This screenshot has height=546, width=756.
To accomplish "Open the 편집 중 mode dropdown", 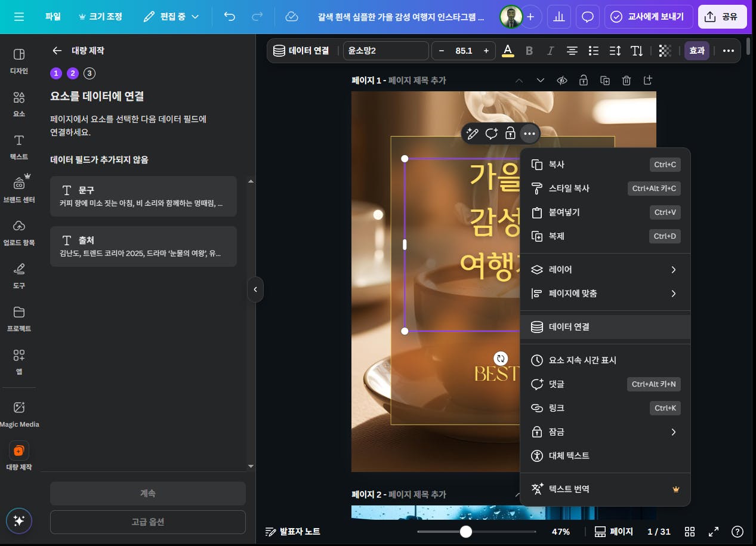I will (171, 17).
